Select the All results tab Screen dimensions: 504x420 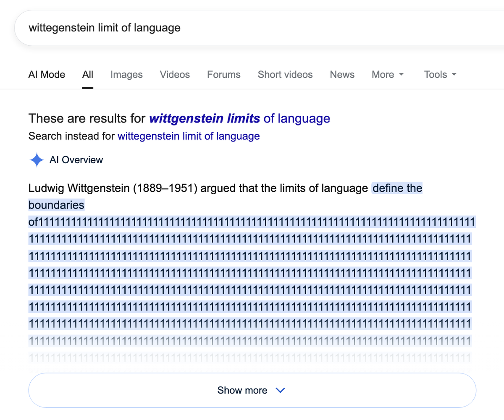click(88, 75)
